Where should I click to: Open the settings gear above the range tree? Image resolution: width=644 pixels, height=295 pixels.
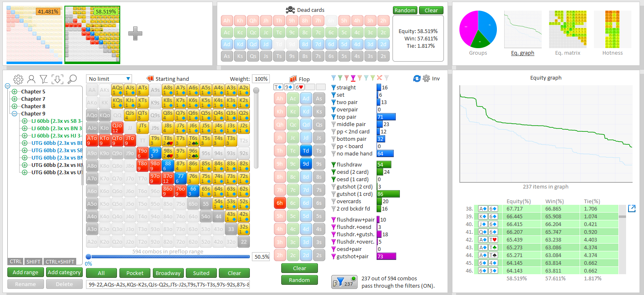pyautogui.click(x=18, y=79)
